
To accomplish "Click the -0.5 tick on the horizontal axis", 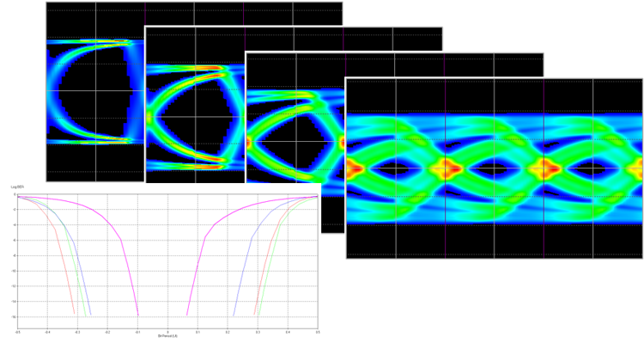I will [x=18, y=332].
